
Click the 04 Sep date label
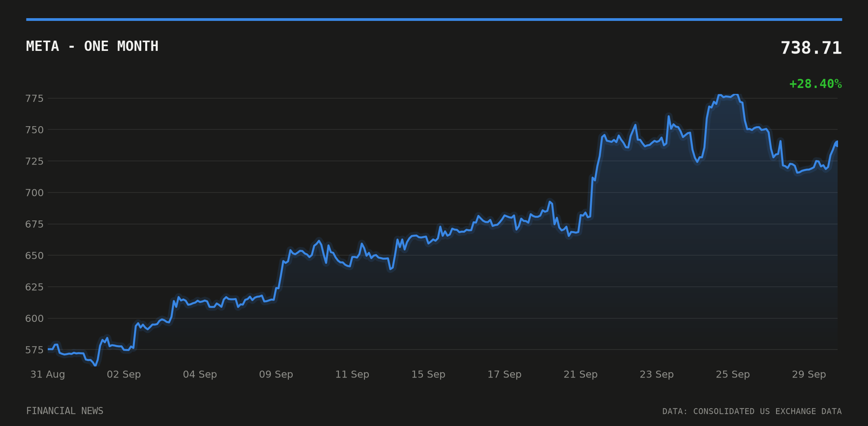point(200,374)
